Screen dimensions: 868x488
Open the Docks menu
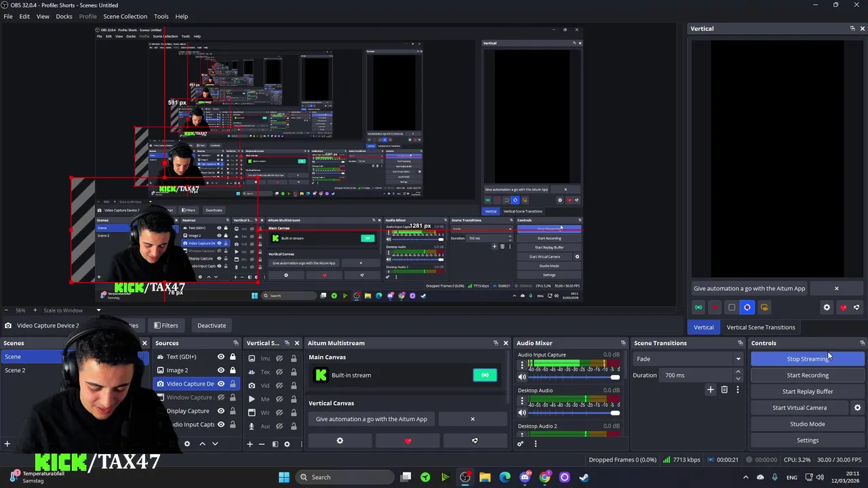tap(64, 16)
